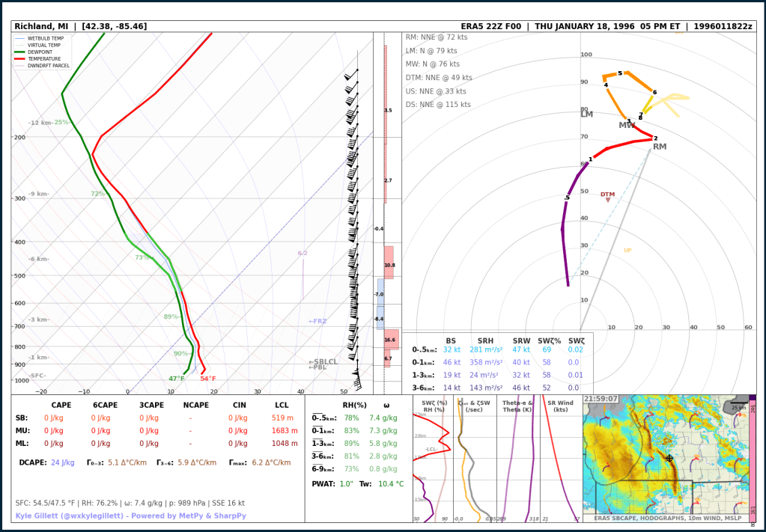This screenshot has height=532, width=766.
Task: Click the 54°F surface temperature label
Action: [207, 379]
